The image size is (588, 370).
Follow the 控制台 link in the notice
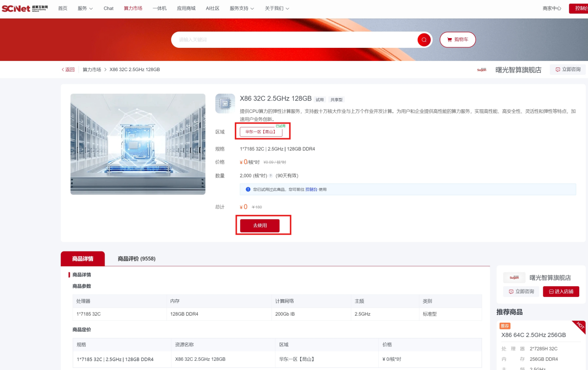(x=311, y=190)
